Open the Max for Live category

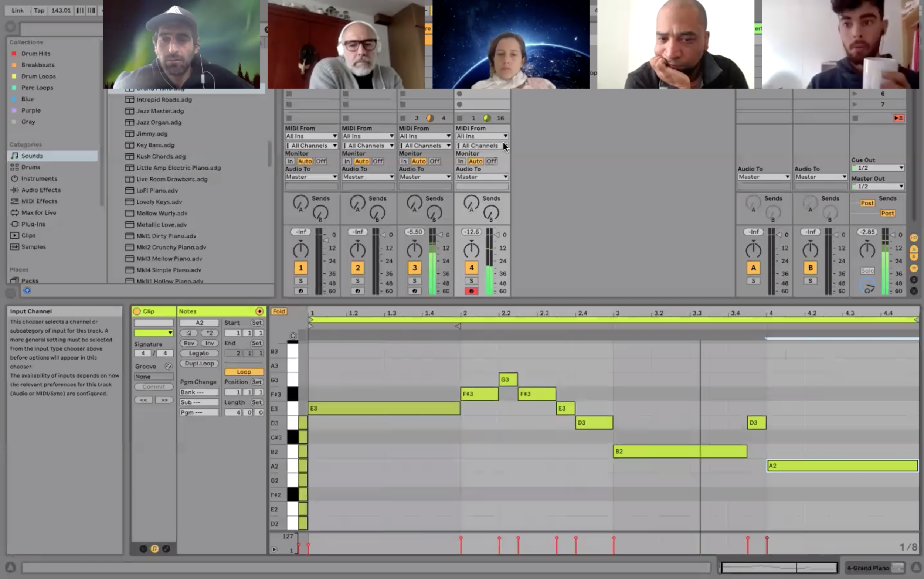coord(38,213)
